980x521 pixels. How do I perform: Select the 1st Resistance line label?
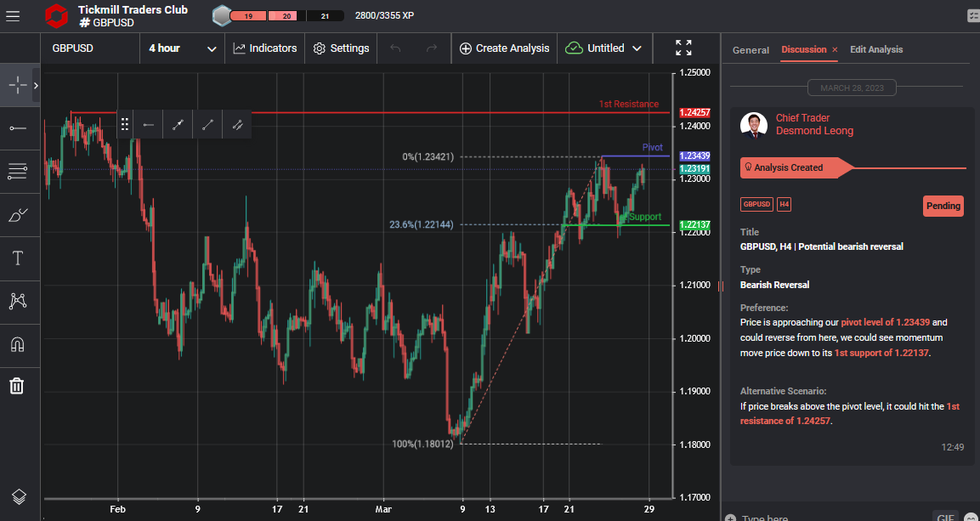click(x=628, y=105)
